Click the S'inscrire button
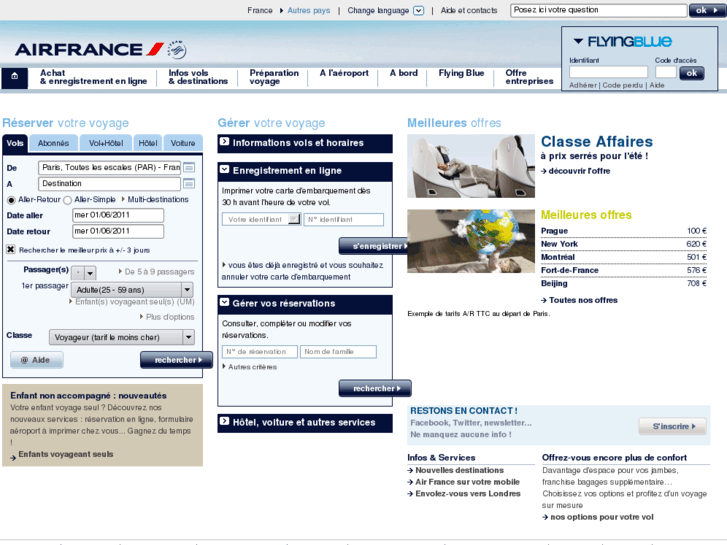 673,426
